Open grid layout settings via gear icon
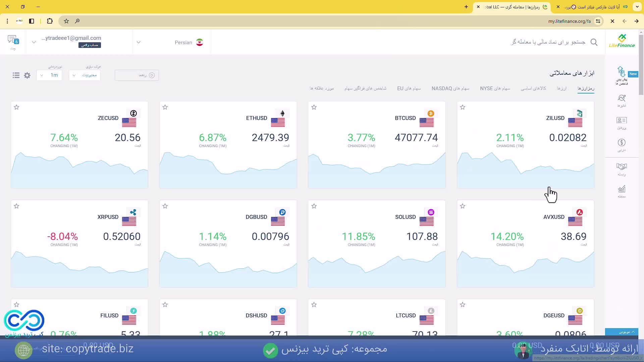 click(27, 75)
